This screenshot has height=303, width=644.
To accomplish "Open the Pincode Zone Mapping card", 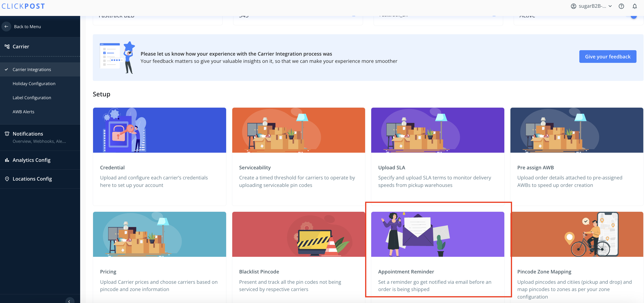I will click(x=577, y=255).
